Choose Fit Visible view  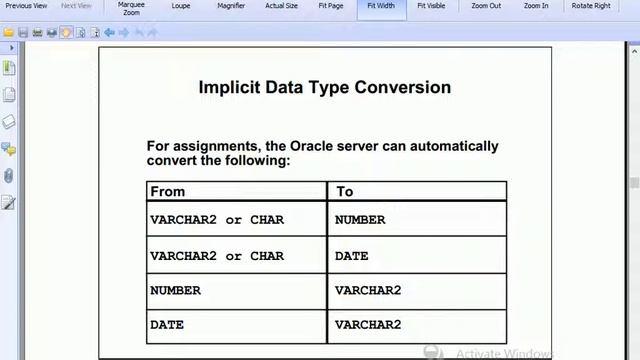[431, 6]
